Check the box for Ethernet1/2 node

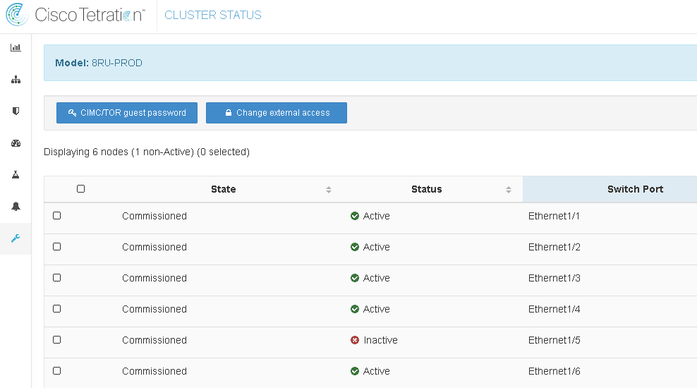click(57, 247)
